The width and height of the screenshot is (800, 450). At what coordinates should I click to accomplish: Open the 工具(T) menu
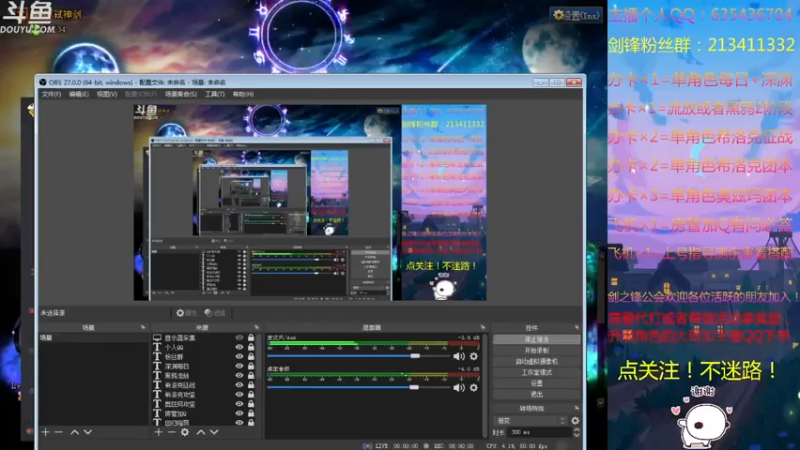pos(215,94)
